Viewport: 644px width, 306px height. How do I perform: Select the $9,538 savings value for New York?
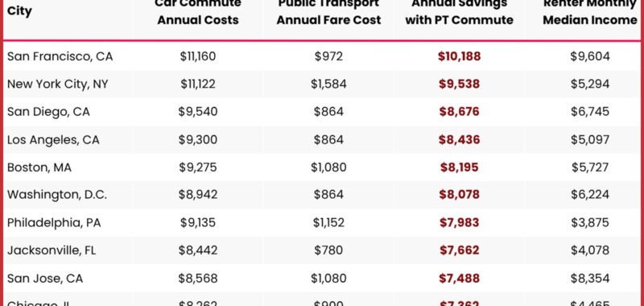459,85
